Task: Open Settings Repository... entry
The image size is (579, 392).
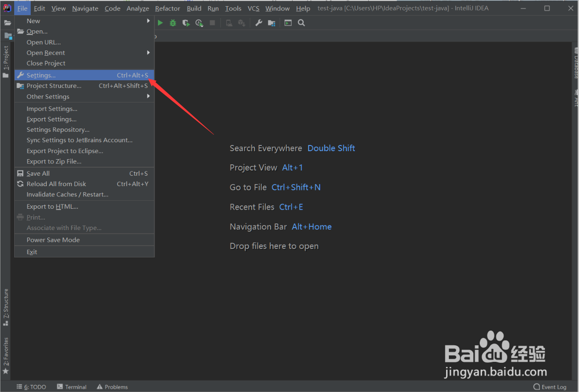Action: 84,129
